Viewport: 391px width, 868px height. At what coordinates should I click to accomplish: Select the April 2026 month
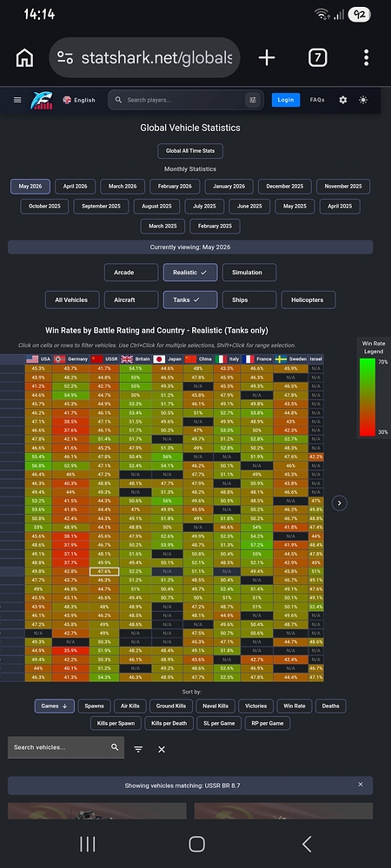[75, 187]
